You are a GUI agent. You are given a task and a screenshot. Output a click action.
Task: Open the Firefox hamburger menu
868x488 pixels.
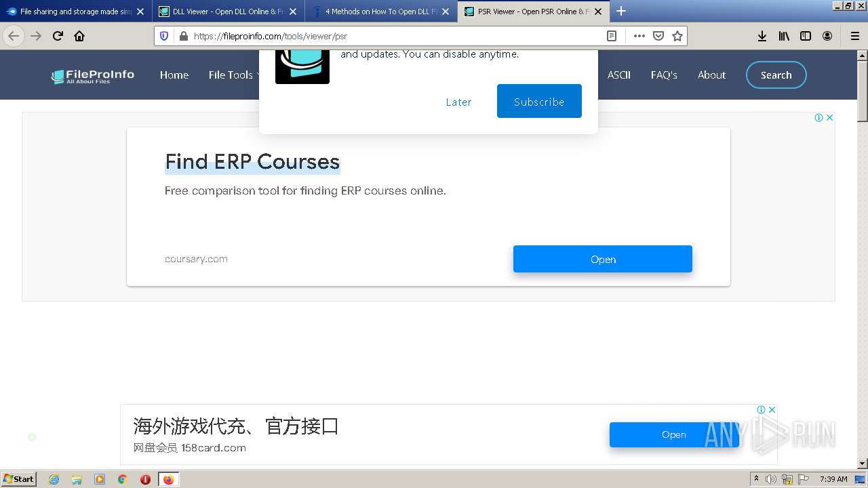[x=854, y=36]
